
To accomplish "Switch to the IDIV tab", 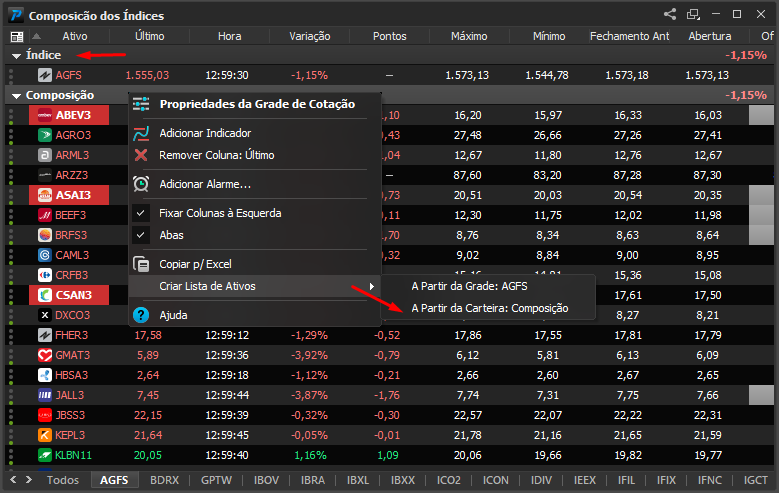I will [541, 480].
